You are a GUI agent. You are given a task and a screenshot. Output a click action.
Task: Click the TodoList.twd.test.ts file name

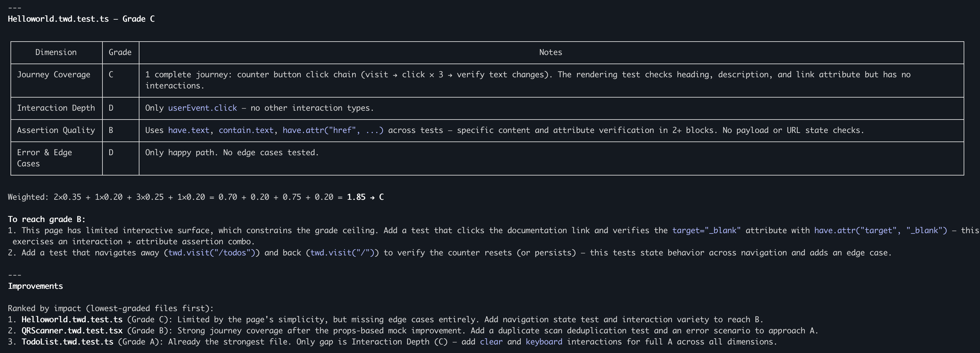point(67,342)
